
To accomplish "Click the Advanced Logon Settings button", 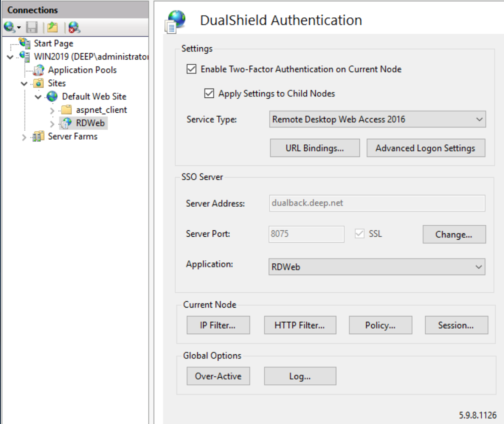I will point(425,149).
